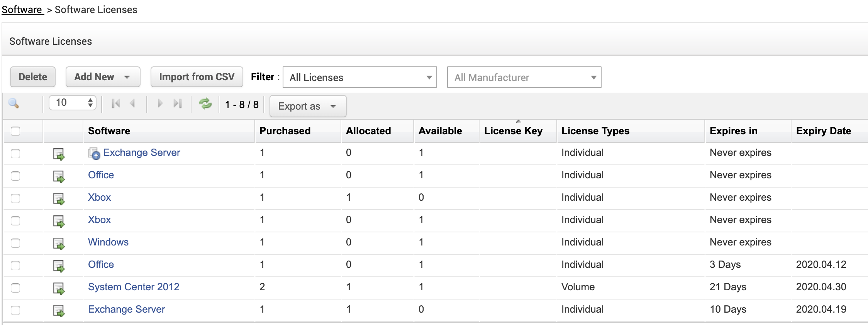Tick the checkbox for the Windows row
Image resolution: width=868 pixels, height=325 pixels.
point(15,243)
